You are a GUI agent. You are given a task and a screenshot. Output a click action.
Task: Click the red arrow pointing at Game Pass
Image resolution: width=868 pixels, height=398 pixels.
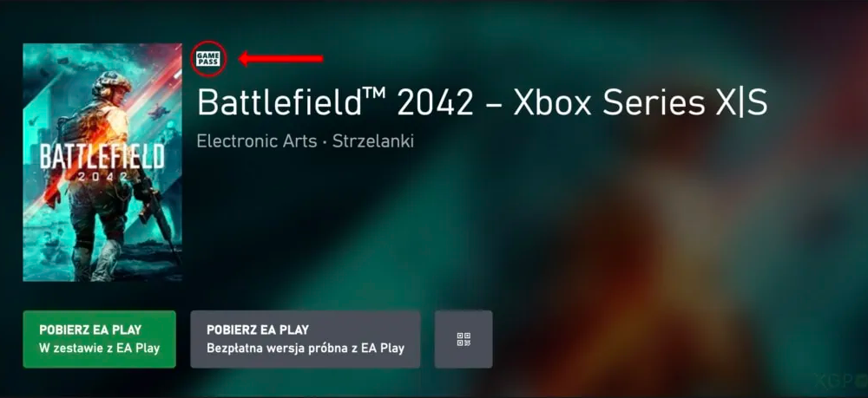[280, 58]
